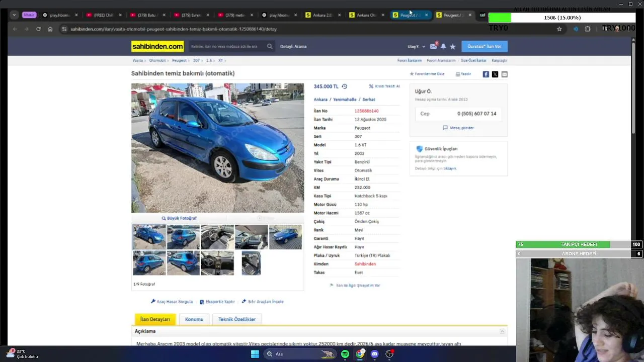Click tıklayın link in Güvenlik İpuçları
Viewport: 644px width, 362px height.
tap(450, 168)
